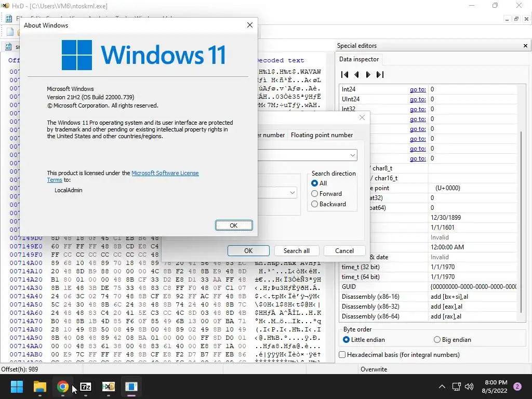Click OK in the About Windows dialog

point(234,225)
